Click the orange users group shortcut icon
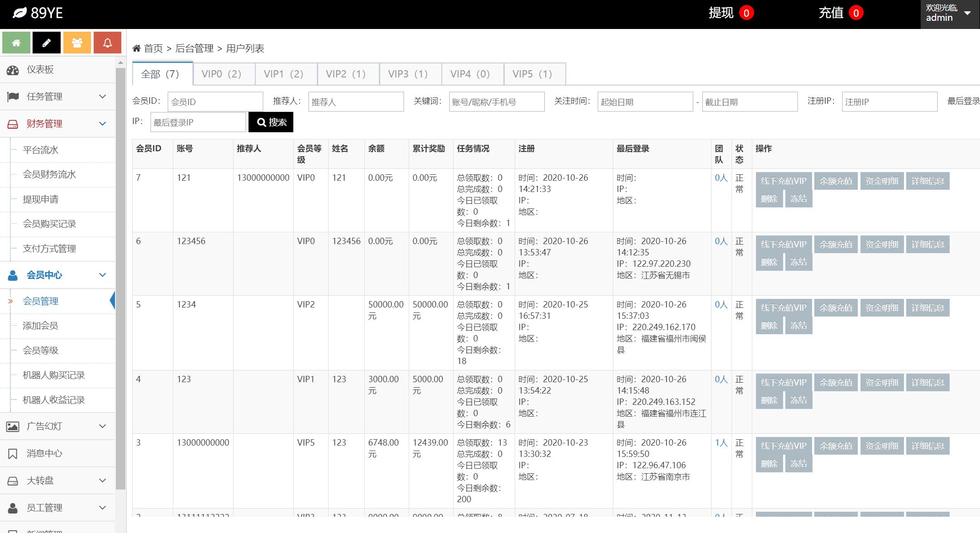This screenshot has height=533, width=980. (77, 43)
